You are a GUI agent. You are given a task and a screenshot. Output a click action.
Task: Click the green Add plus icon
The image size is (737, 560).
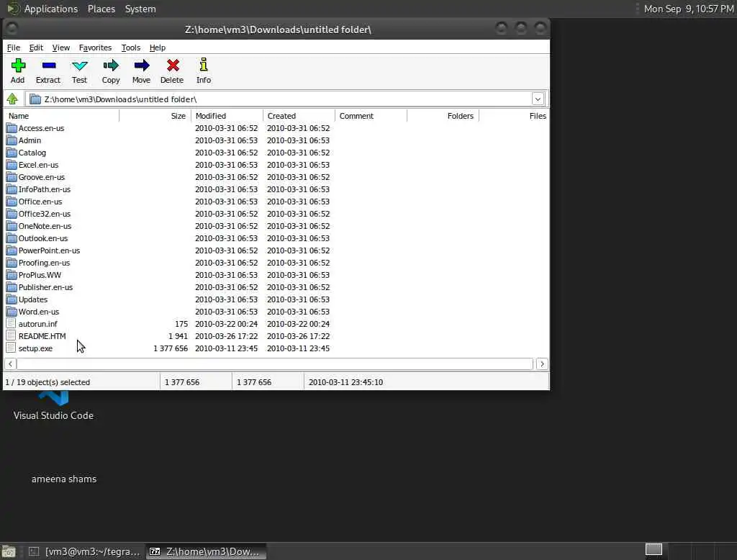(x=18, y=66)
